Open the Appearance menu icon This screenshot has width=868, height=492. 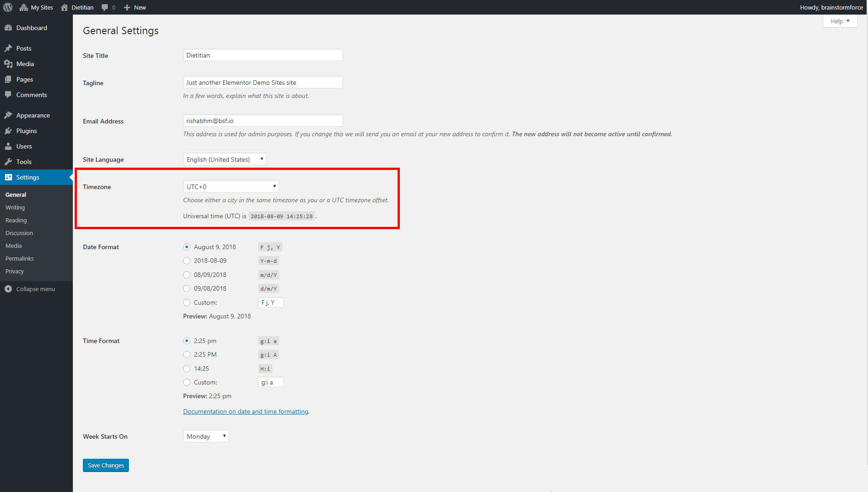coord(10,115)
